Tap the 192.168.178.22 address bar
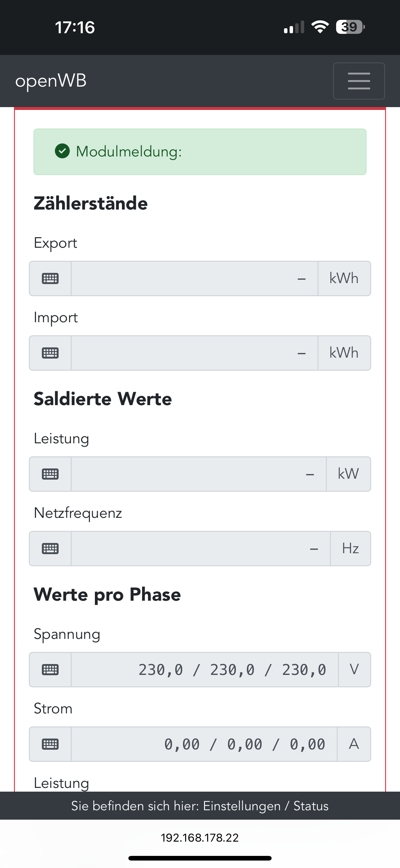The image size is (400, 868). [200, 837]
